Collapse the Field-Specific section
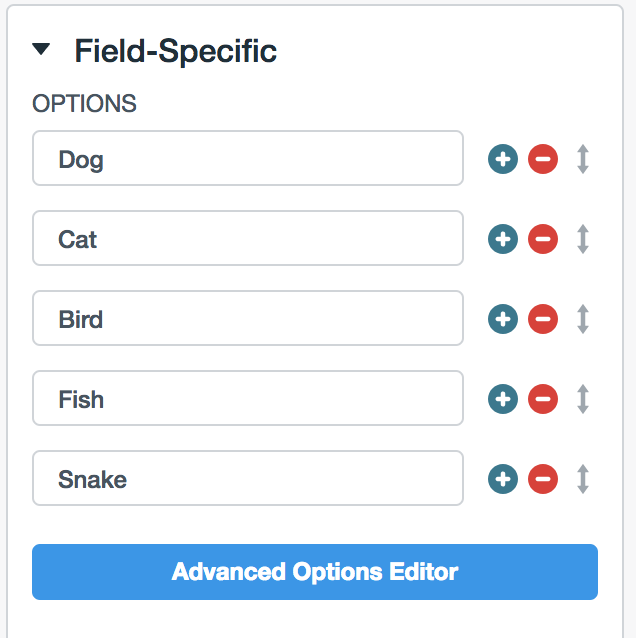Screen dimensions: 636x638 (x=41, y=49)
